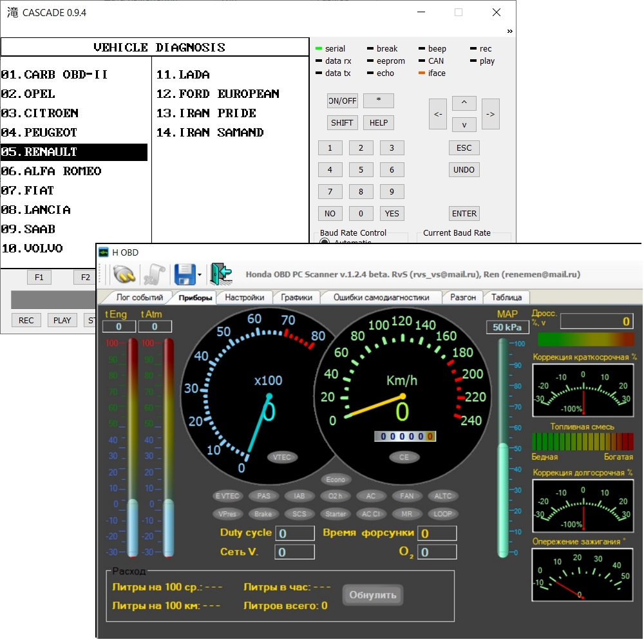Click the scroll log icon in toolbar

point(153,274)
